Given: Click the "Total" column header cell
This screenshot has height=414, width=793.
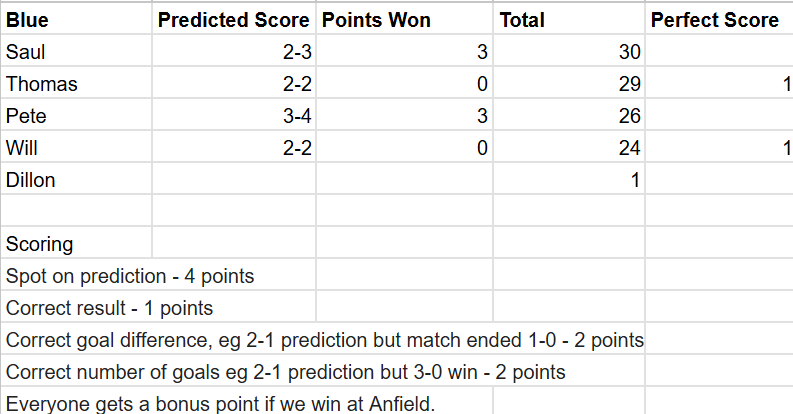Looking at the screenshot, I should (x=568, y=20).
